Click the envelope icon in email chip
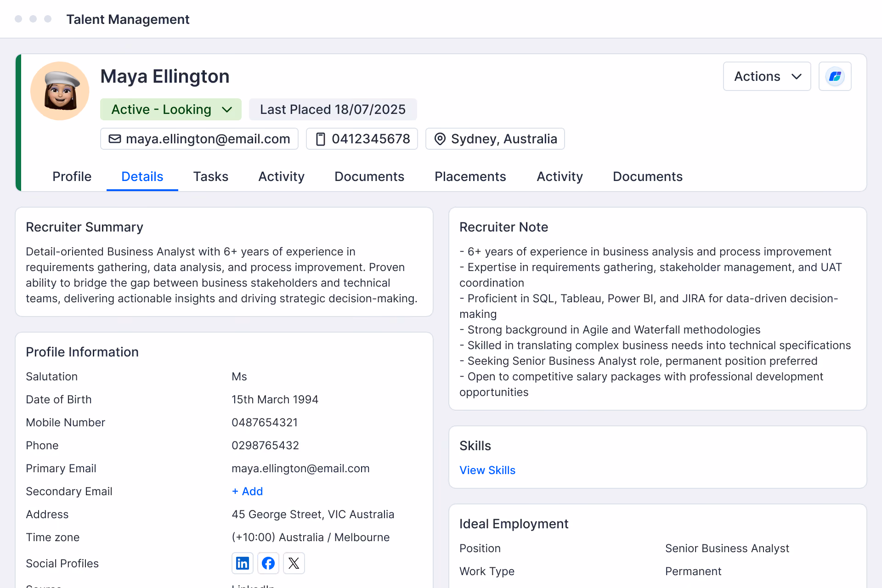882x588 pixels. 114,139
